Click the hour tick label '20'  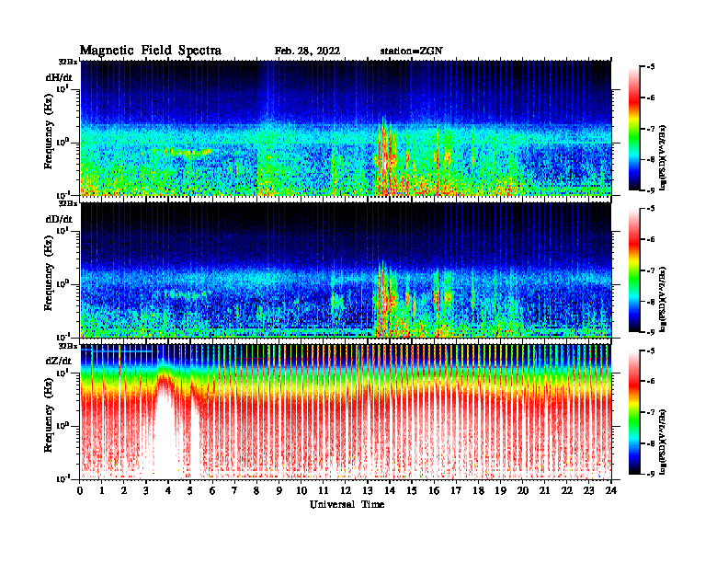pos(523,491)
